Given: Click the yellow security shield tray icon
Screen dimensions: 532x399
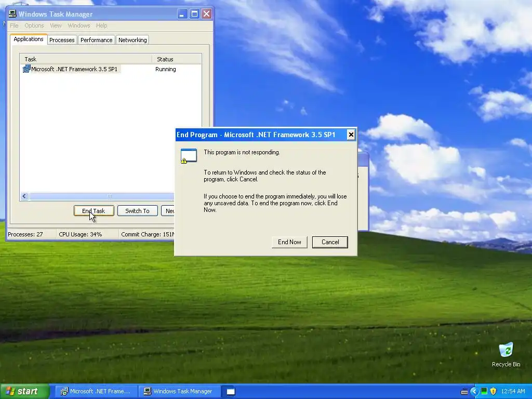Looking at the screenshot, I should [494, 391].
